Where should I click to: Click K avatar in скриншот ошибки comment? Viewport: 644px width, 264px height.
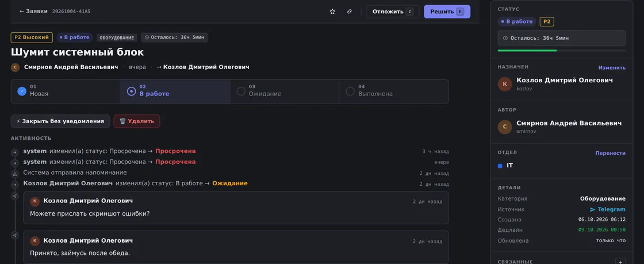point(35,201)
